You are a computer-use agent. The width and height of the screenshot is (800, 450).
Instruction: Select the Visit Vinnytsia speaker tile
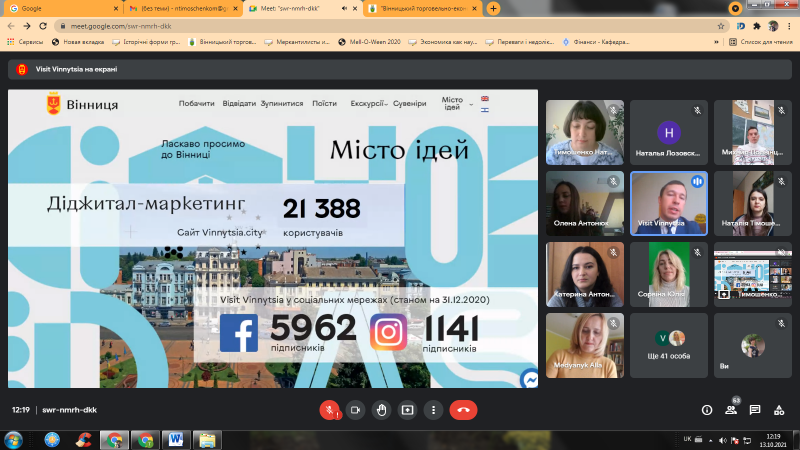click(669, 203)
